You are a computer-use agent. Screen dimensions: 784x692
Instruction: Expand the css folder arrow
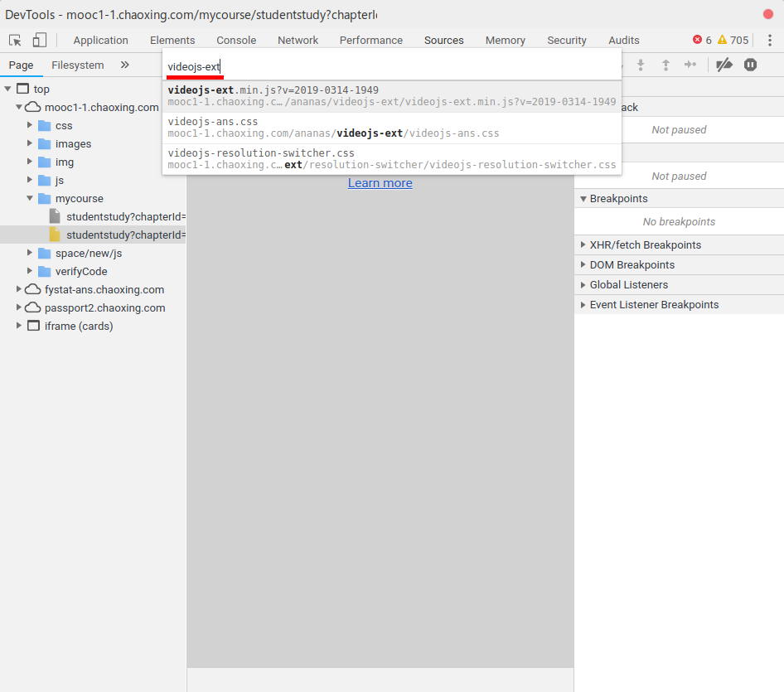30,125
